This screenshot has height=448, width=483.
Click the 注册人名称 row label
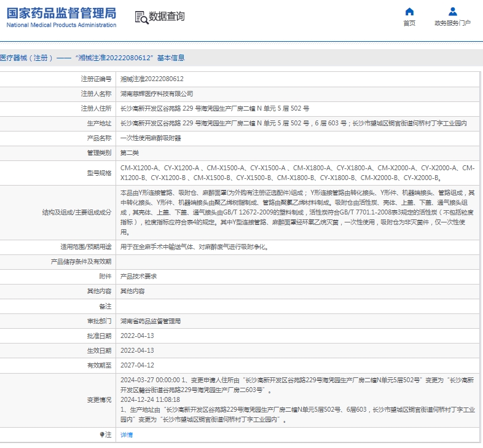pyautogui.click(x=96, y=93)
